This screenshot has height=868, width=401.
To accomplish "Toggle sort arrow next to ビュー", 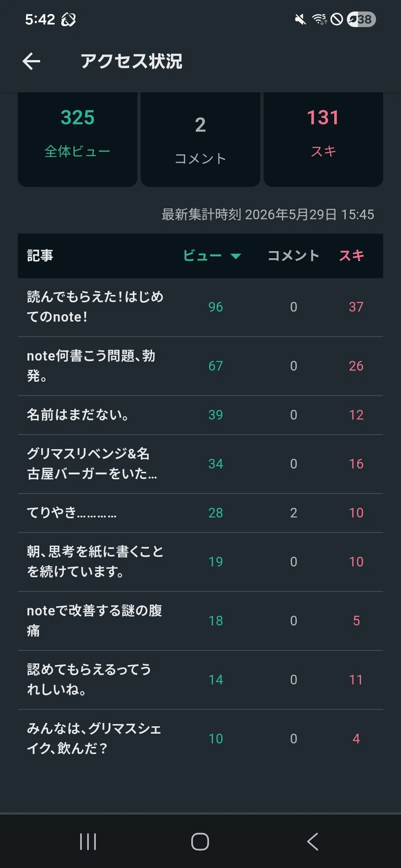I will click(x=236, y=256).
